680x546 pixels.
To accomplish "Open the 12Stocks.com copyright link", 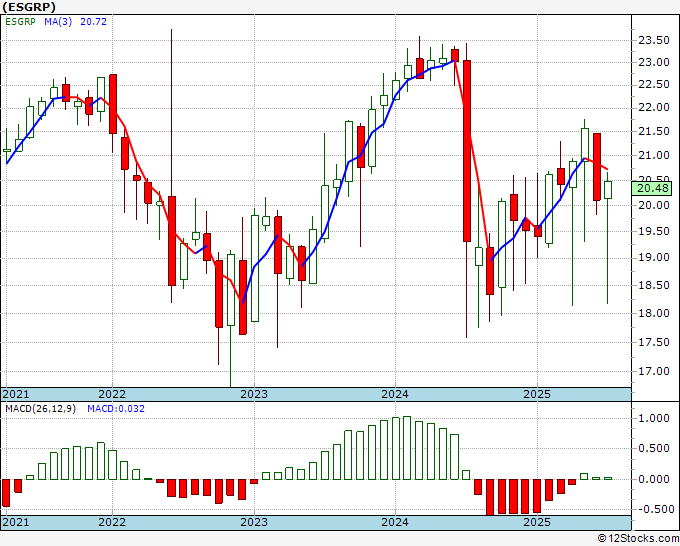I will click(638, 539).
